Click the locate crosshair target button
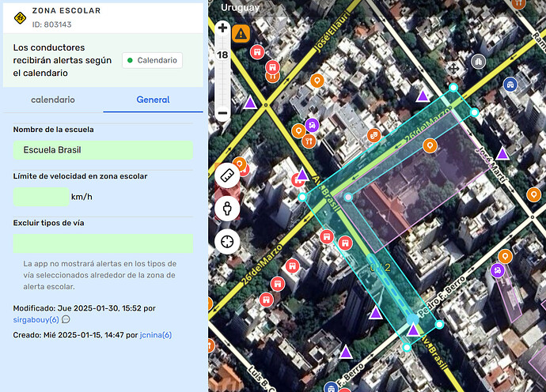The width and height of the screenshot is (546, 392). point(227,241)
